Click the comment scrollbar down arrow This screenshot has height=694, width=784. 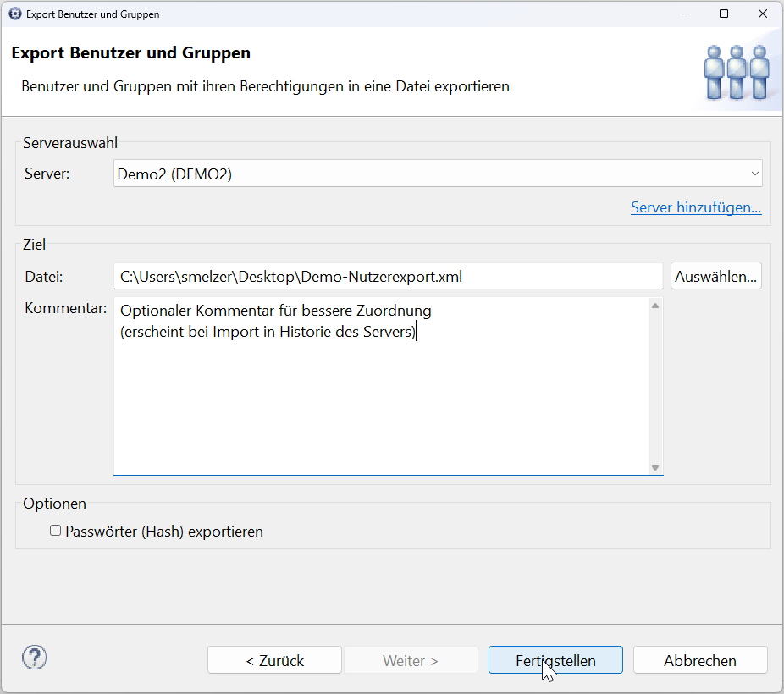[x=655, y=468]
